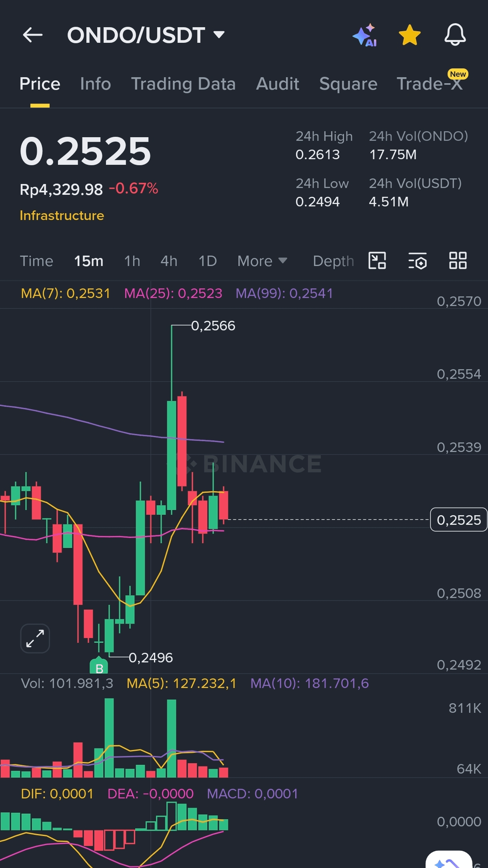Tap the MA(7): 0,2531 indicator label
This screenshot has height=868, width=488.
pos(66,294)
